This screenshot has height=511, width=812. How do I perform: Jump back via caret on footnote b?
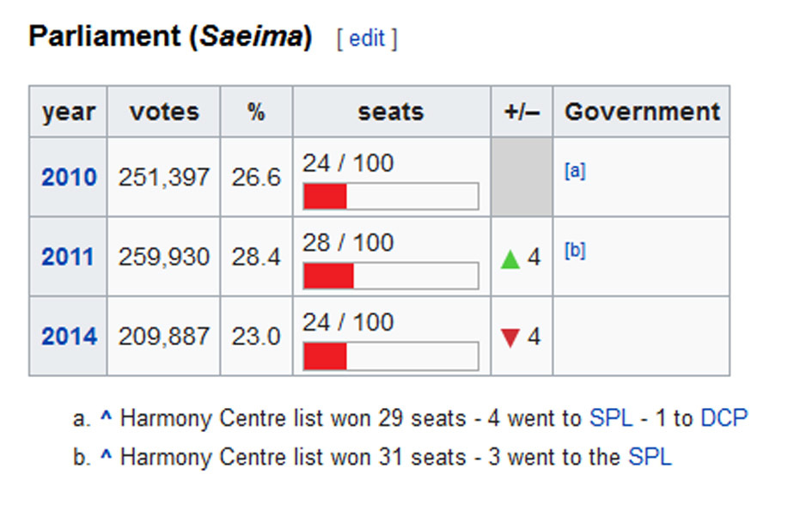pos(107,458)
